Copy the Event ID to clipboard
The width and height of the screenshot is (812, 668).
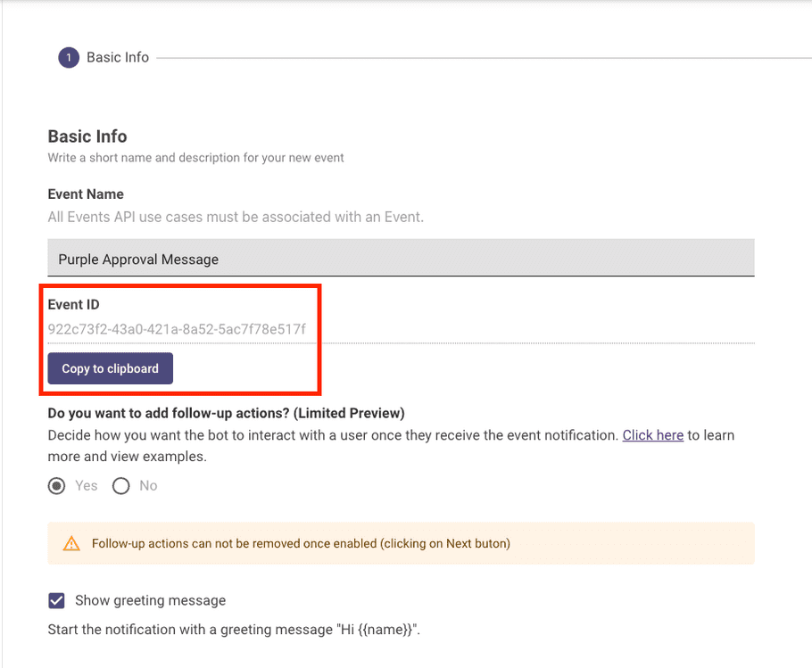[x=111, y=368]
